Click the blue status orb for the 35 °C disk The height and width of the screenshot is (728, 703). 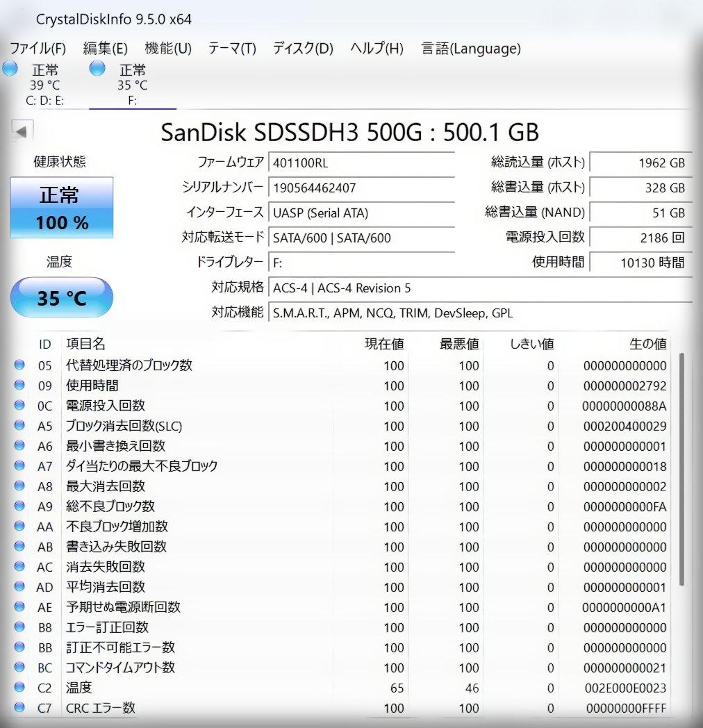click(97, 68)
